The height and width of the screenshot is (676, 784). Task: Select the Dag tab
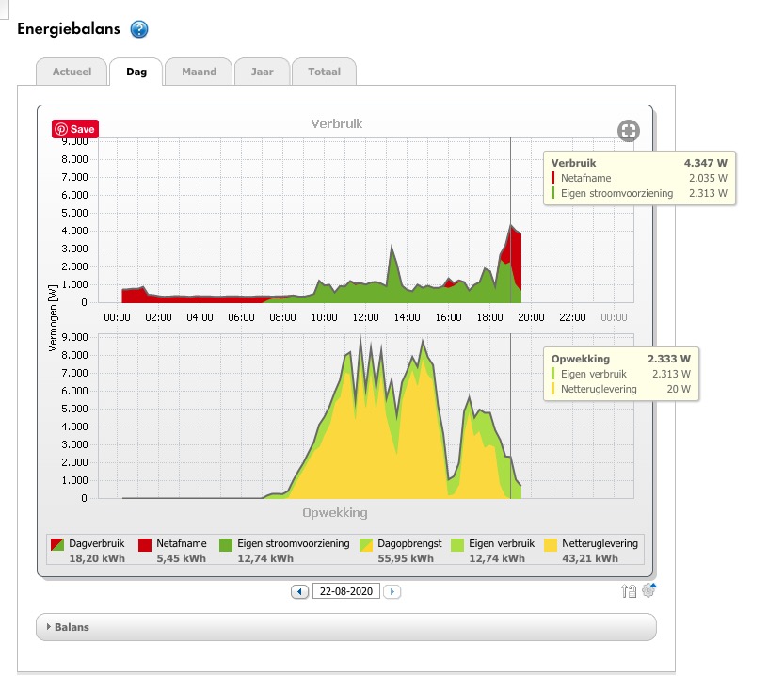click(136, 72)
